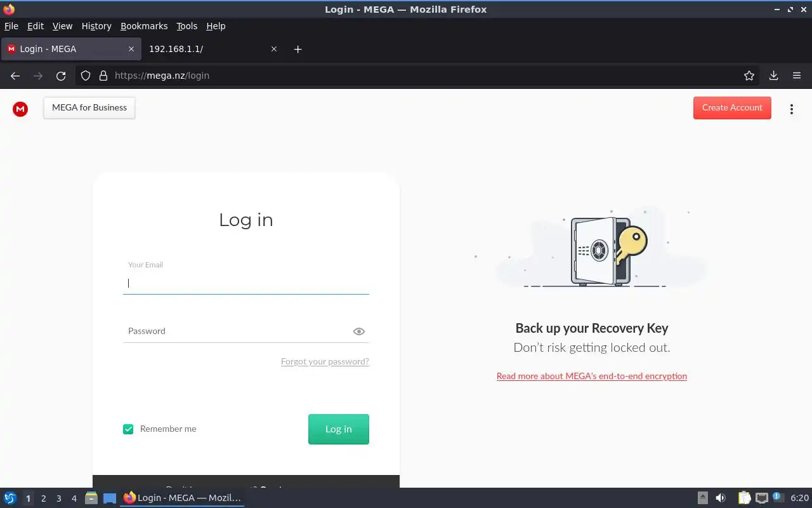Click the URL address bar
Screen dimensions: 812x508
click(419, 76)
